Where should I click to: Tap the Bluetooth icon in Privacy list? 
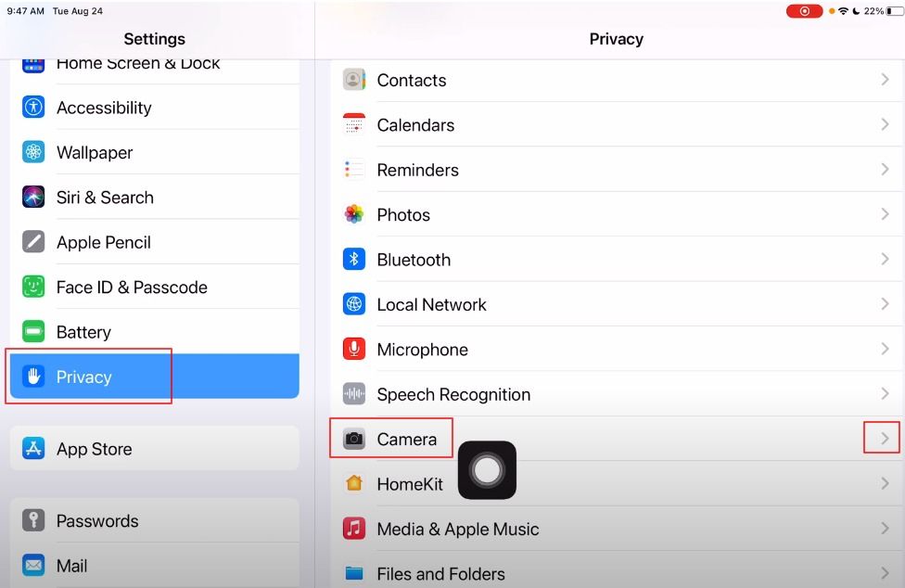[354, 259]
